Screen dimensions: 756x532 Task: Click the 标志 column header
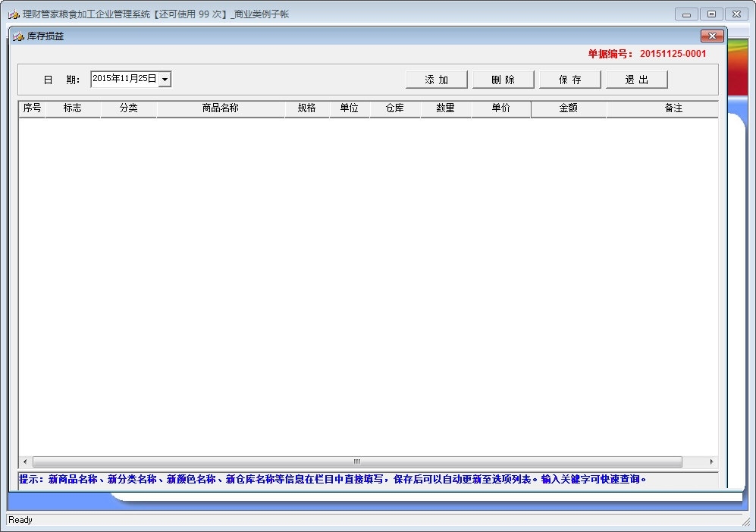click(73, 108)
